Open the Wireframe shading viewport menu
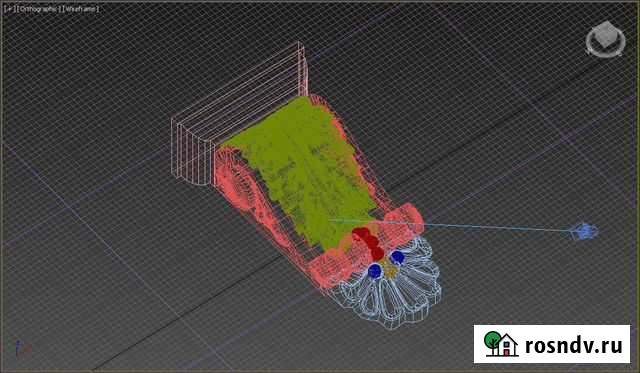Viewport: 640px width, 373px height. (80, 9)
